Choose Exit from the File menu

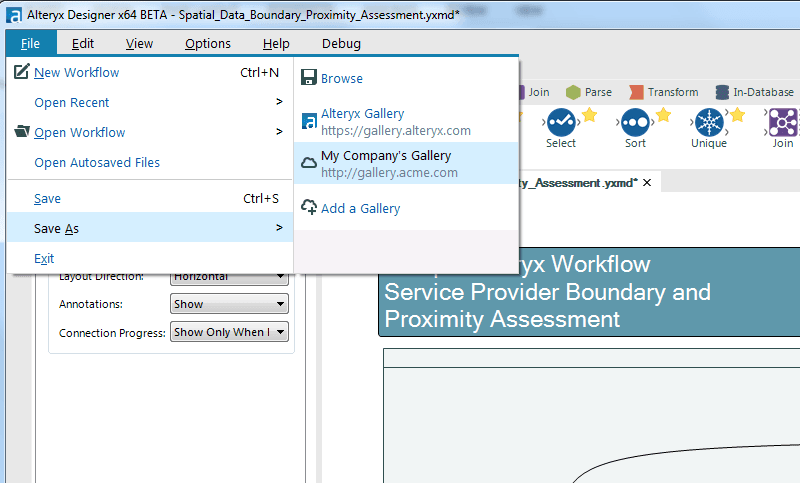point(149,258)
